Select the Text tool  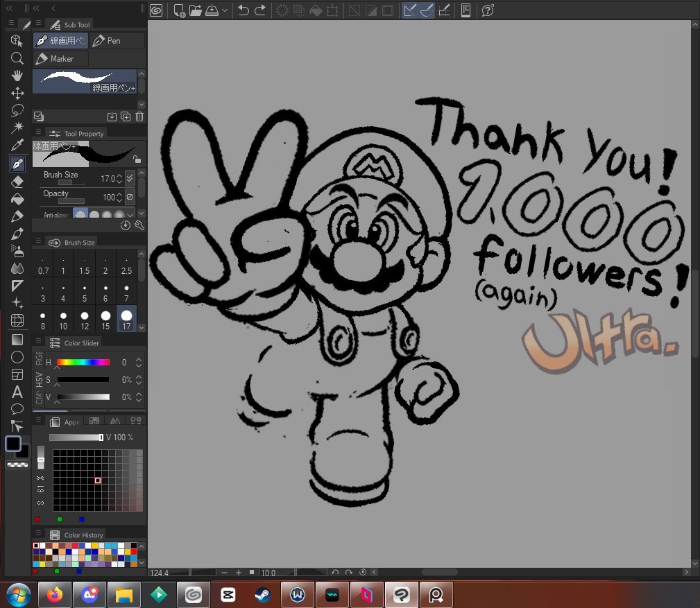(17, 392)
